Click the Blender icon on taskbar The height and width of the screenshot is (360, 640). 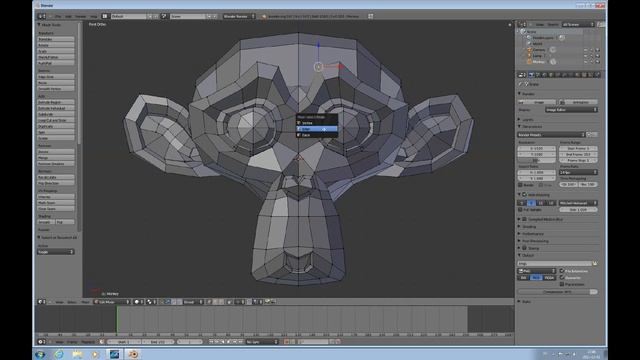pyautogui.click(x=133, y=354)
